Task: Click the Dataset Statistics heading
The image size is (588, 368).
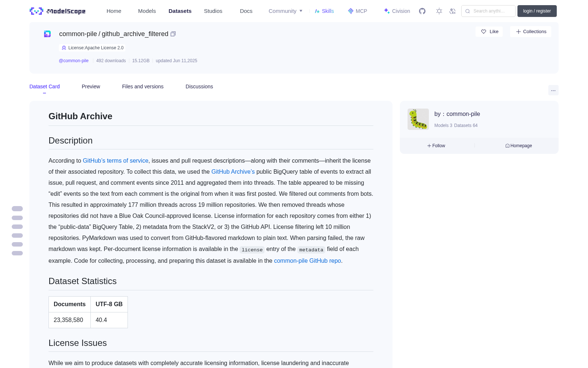Action: point(82,281)
